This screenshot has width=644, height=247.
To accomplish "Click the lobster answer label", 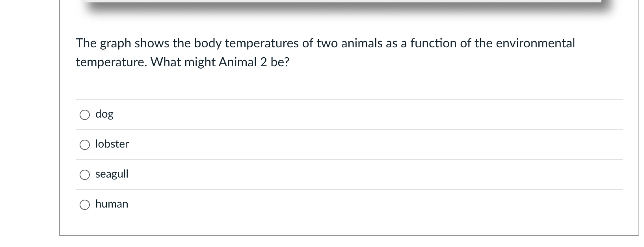I will (x=112, y=144).
